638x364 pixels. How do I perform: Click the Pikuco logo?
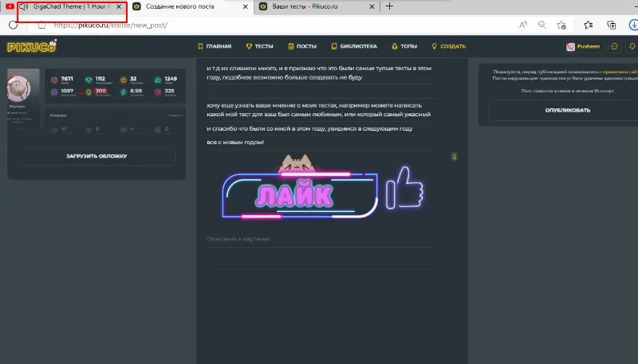[x=32, y=46]
